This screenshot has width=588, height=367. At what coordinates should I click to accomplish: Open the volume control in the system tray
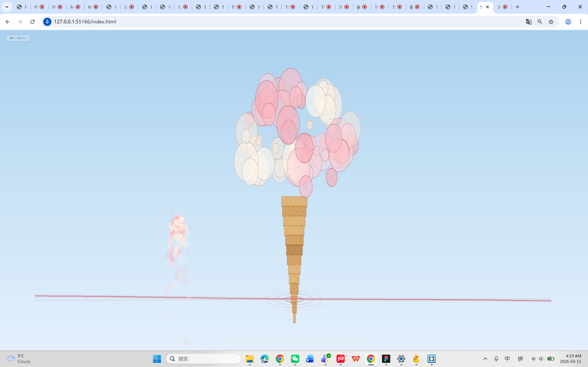[x=542, y=359]
